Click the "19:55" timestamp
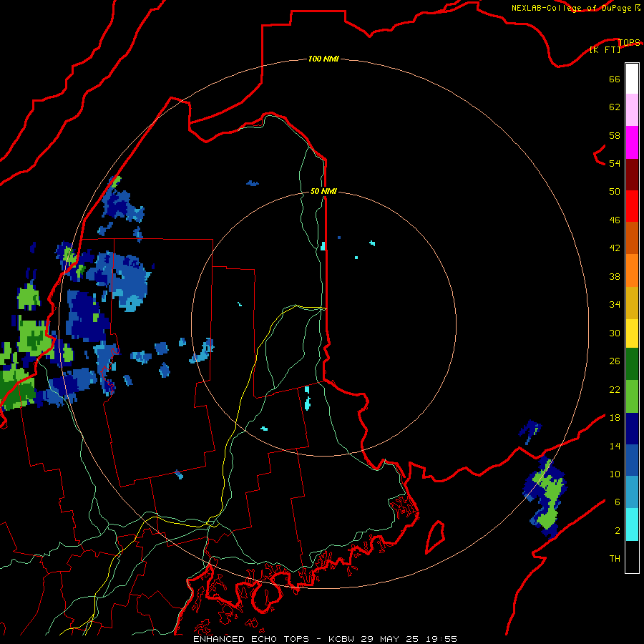 440,639
